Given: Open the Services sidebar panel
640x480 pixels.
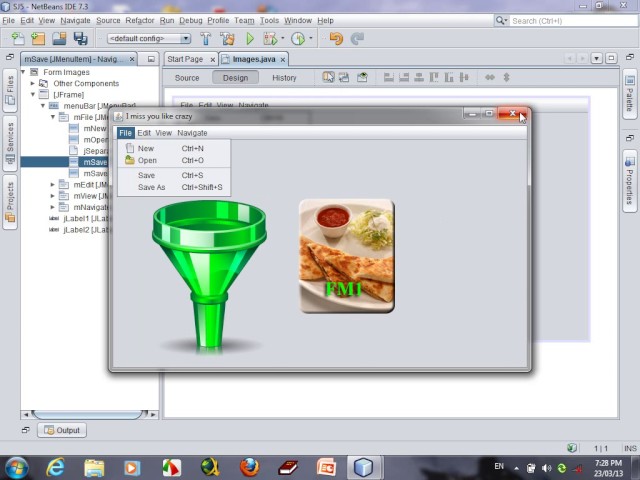Looking at the screenshot, I should pyautogui.click(x=10, y=144).
